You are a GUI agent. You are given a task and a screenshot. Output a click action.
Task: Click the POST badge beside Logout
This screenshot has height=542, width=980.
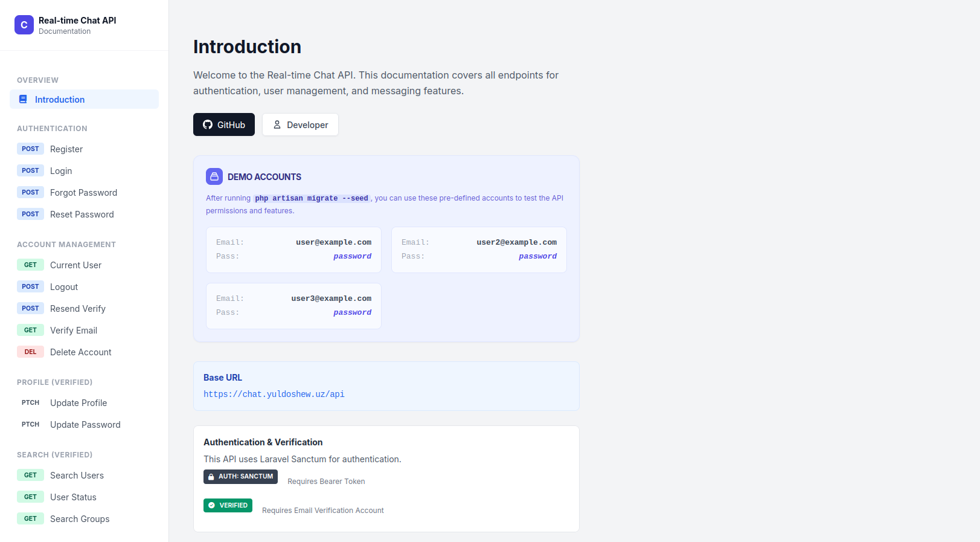(30, 287)
